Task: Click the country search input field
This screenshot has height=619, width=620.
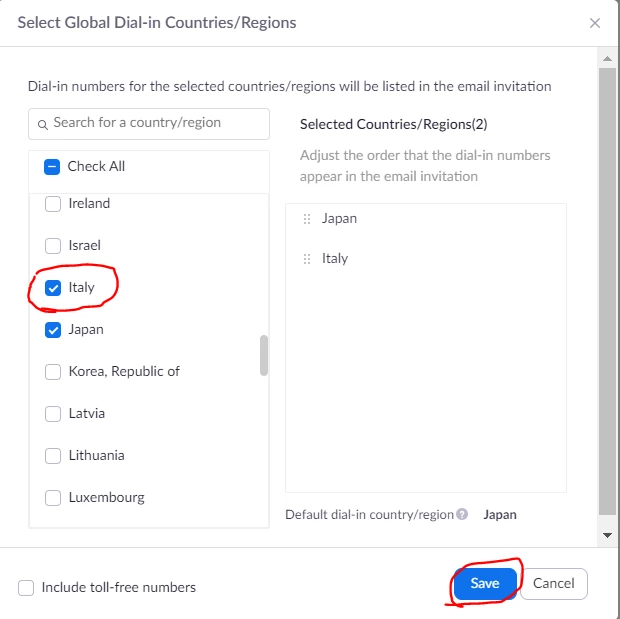Action: pyautogui.click(x=149, y=124)
